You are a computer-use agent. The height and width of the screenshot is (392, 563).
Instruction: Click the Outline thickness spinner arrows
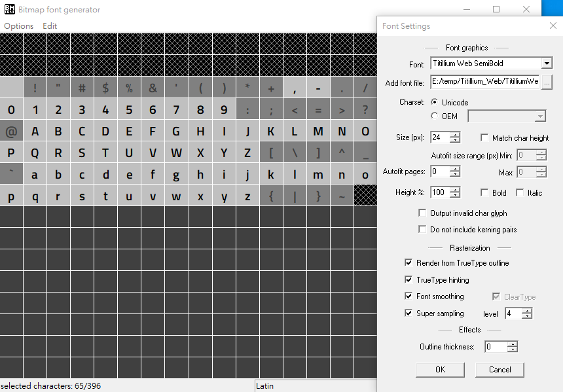(x=513, y=347)
